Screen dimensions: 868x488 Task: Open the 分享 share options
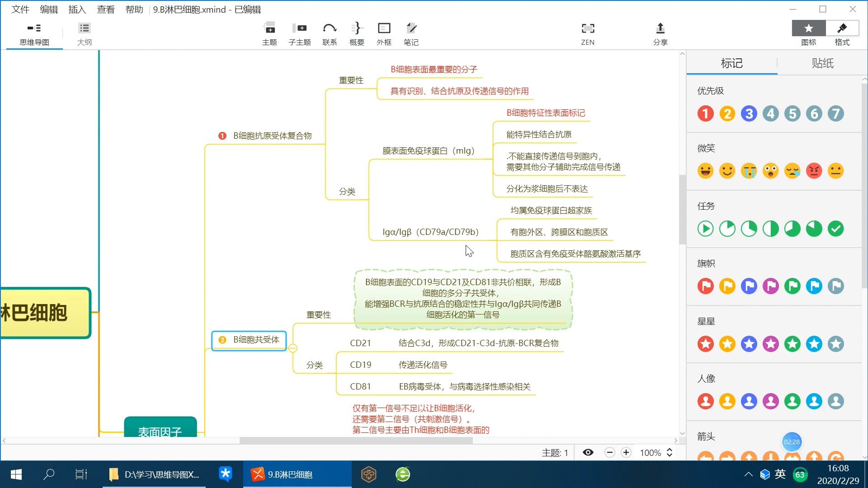tap(660, 34)
